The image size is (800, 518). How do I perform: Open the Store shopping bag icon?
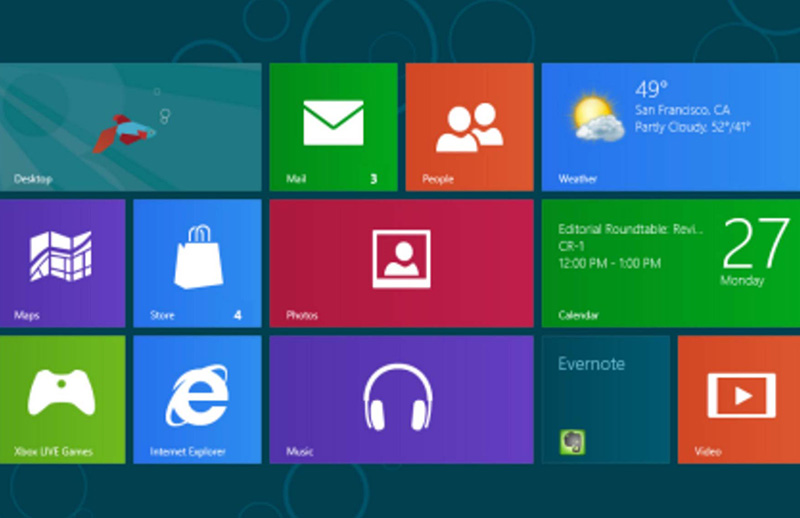point(196,255)
